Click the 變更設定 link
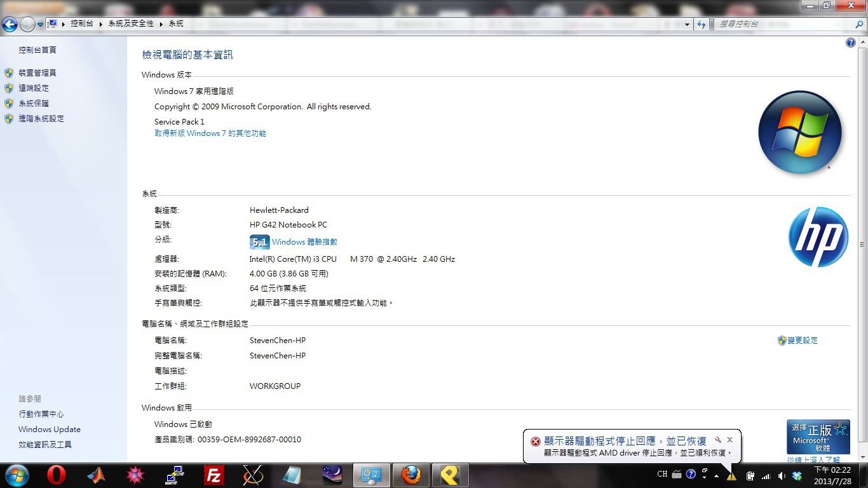Image resolution: width=868 pixels, height=488 pixels. tap(803, 341)
